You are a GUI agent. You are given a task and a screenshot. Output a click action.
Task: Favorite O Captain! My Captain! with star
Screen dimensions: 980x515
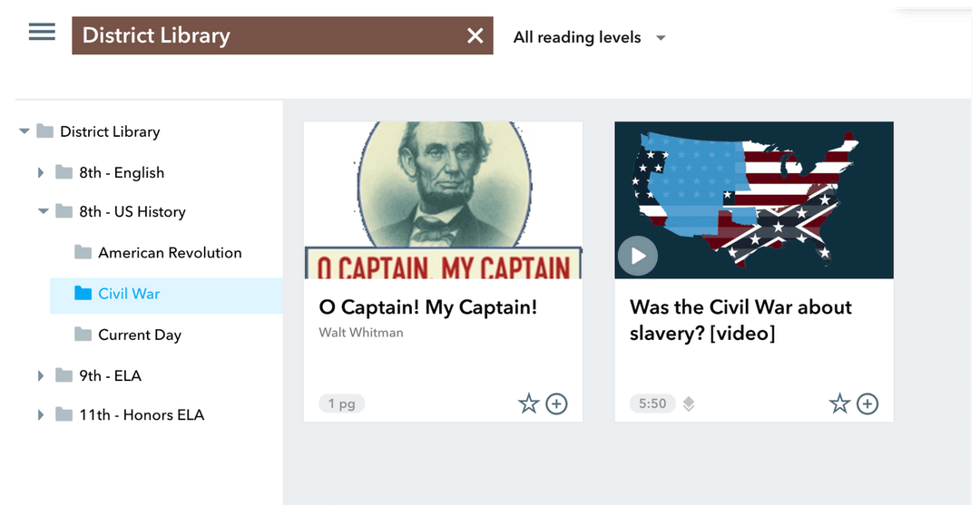528,403
